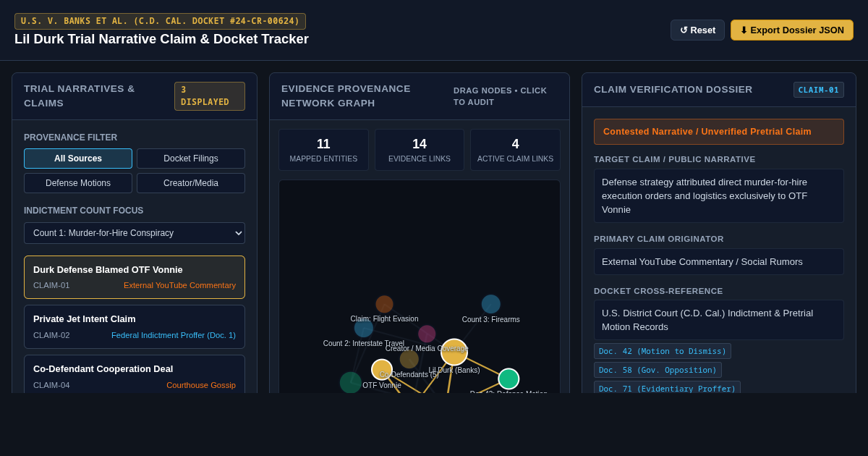Select the Count 2: Interstate Travel node

tap(364, 328)
